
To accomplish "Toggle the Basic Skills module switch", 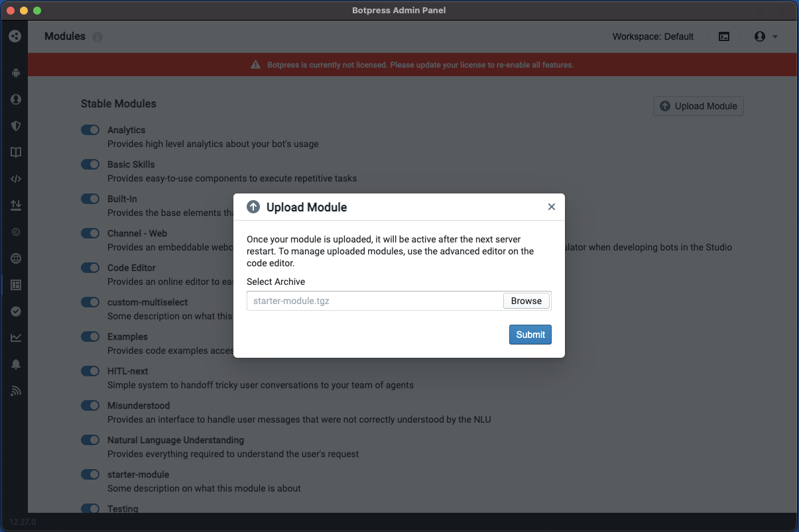I will [x=90, y=164].
